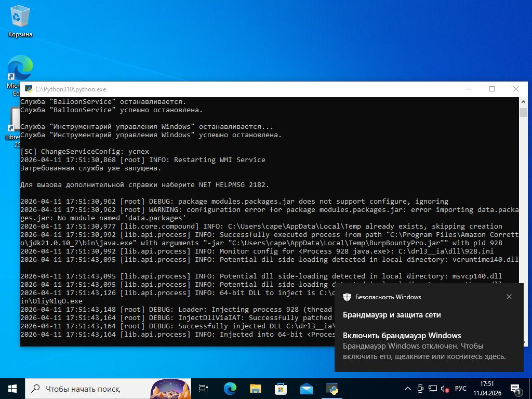Expand hidden system tray icons chevron
532x399 pixels.
(x=408, y=389)
